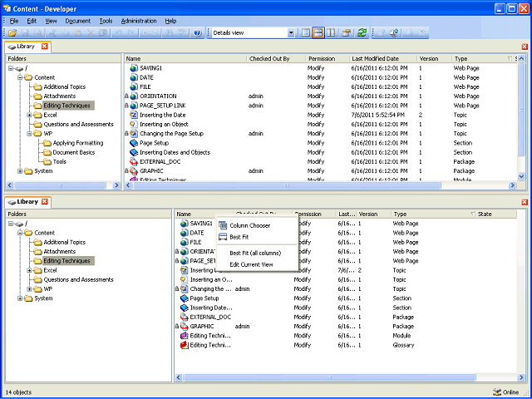Click the web page icon of SAVING1 in upper pane
The height and width of the screenshot is (399, 532).
point(134,68)
